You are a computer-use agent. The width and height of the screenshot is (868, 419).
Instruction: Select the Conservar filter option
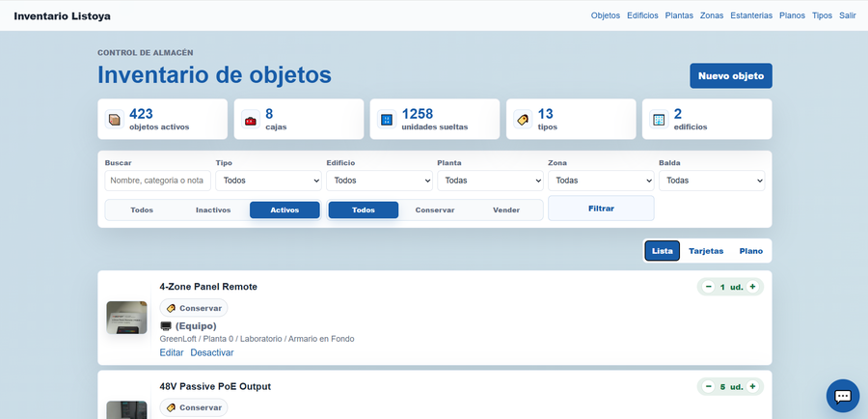click(x=435, y=210)
